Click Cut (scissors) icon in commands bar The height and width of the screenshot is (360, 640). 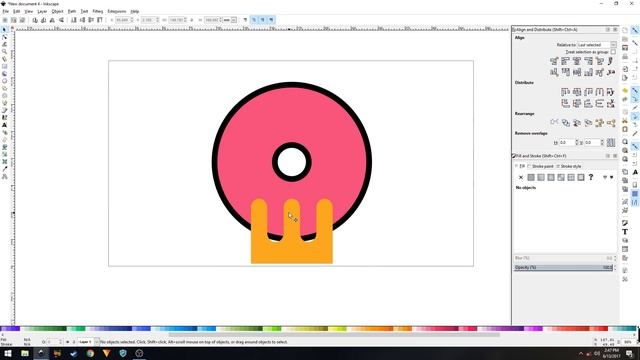pyautogui.click(x=625, y=120)
